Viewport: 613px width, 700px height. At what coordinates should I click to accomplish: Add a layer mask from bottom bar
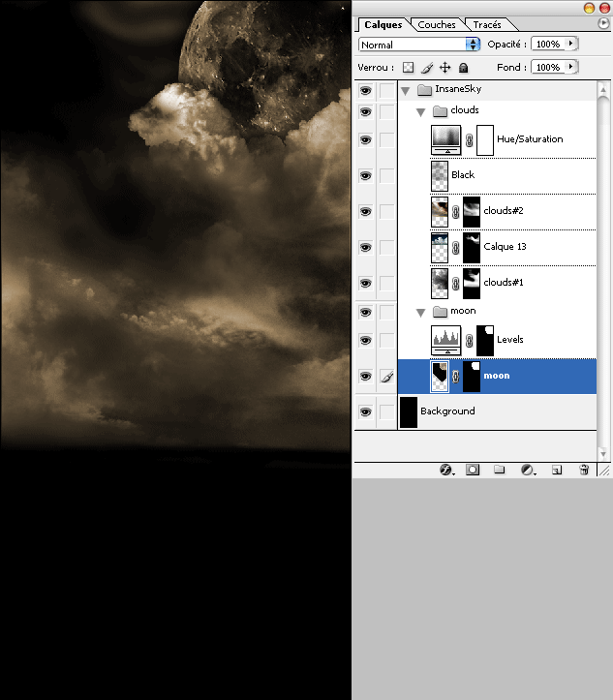tap(473, 470)
